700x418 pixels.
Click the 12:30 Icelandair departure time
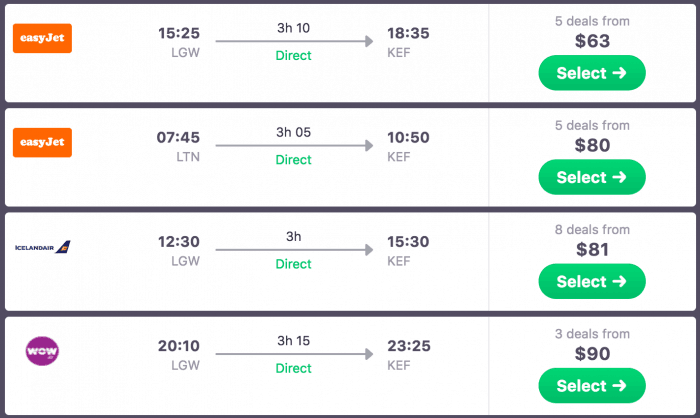[180, 242]
